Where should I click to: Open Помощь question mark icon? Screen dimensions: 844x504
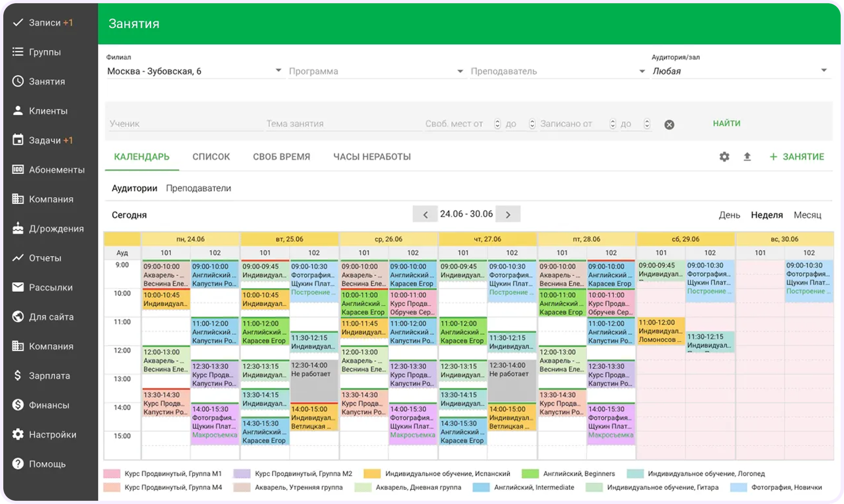18,464
